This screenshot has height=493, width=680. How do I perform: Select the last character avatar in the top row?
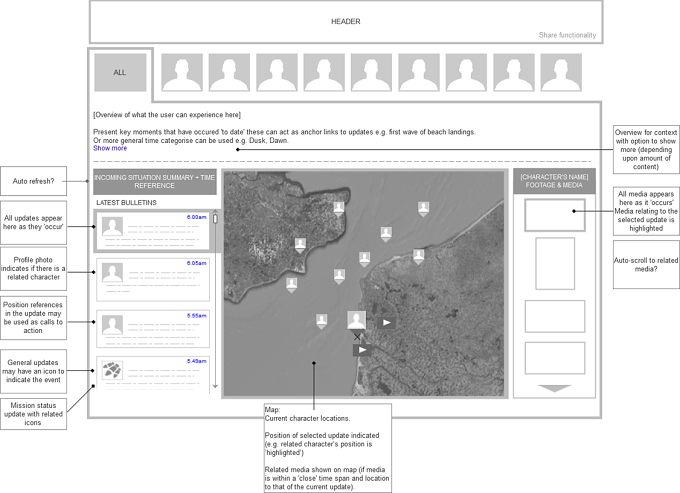[x=561, y=72]
